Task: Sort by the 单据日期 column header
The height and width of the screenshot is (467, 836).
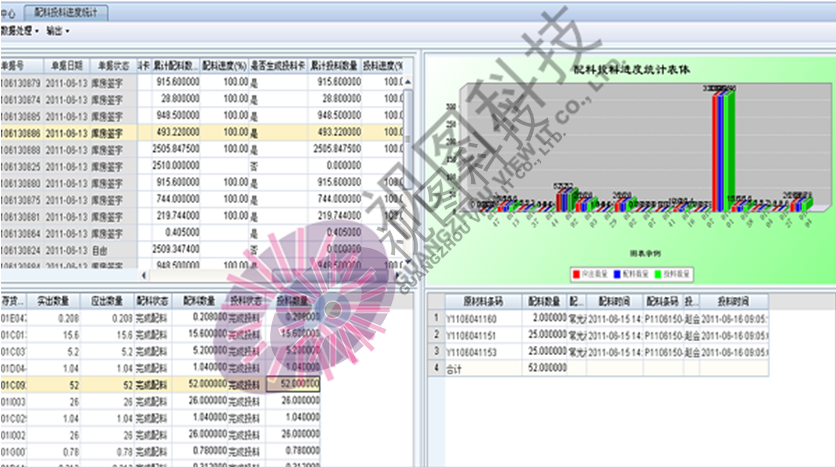Action: (67, 66)
